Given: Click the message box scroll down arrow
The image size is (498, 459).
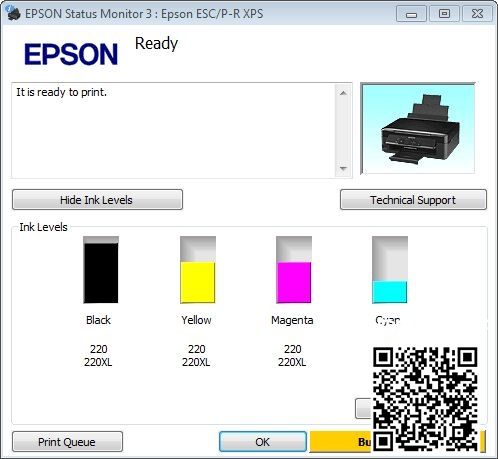Looking at the screenshot, I should click(x=343, y=168).
